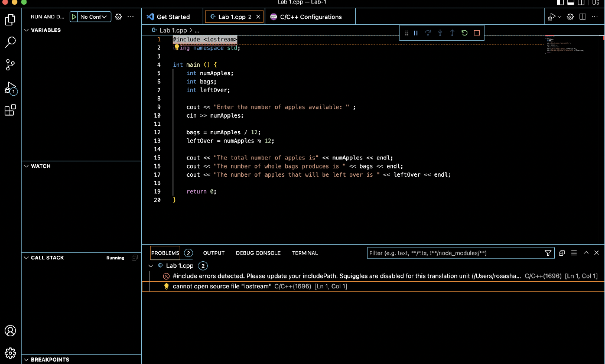This screenshot has height=364, width=605.
Task: Open launch.json via gear icon
Action: coord(118,17)
